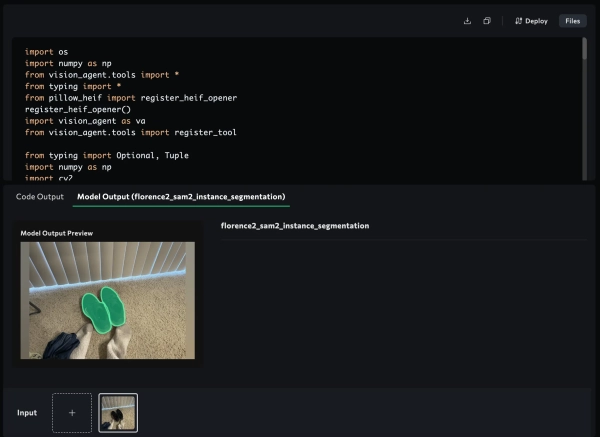Click the plus icon to add input

(x=72, y=412)
